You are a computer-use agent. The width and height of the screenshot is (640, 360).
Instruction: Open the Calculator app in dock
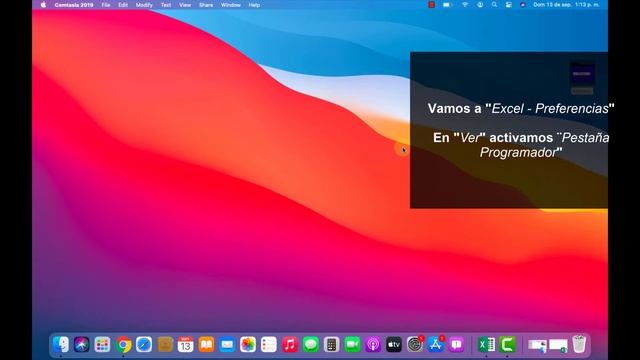[x=331, y=345]
